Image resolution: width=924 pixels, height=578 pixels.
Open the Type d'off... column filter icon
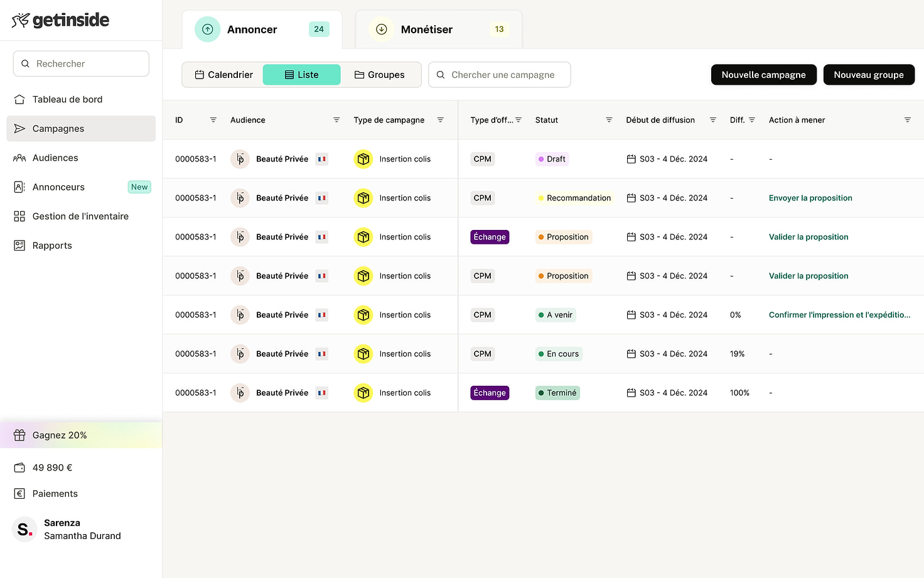coord(518,120)
